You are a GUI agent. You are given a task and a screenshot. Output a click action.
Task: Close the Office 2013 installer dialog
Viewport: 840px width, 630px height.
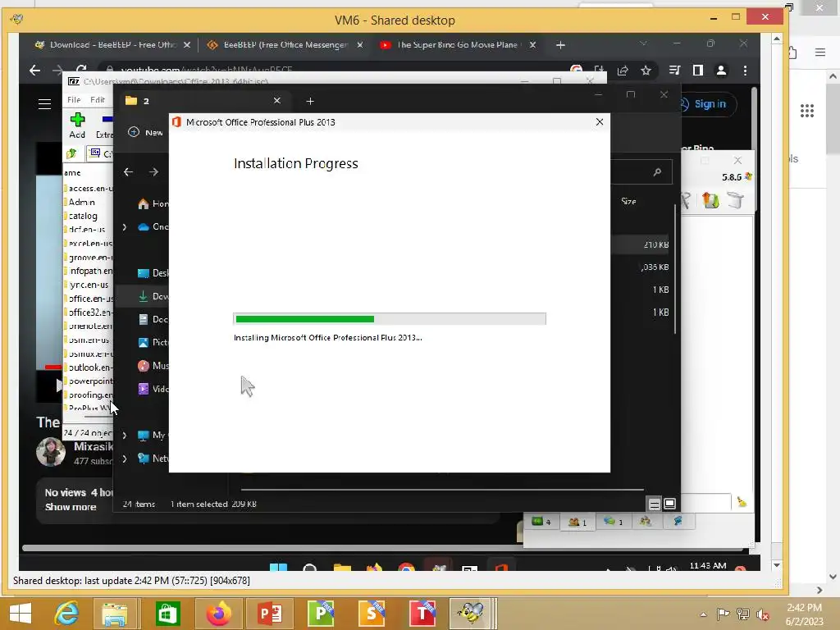(x=600, y=122)
